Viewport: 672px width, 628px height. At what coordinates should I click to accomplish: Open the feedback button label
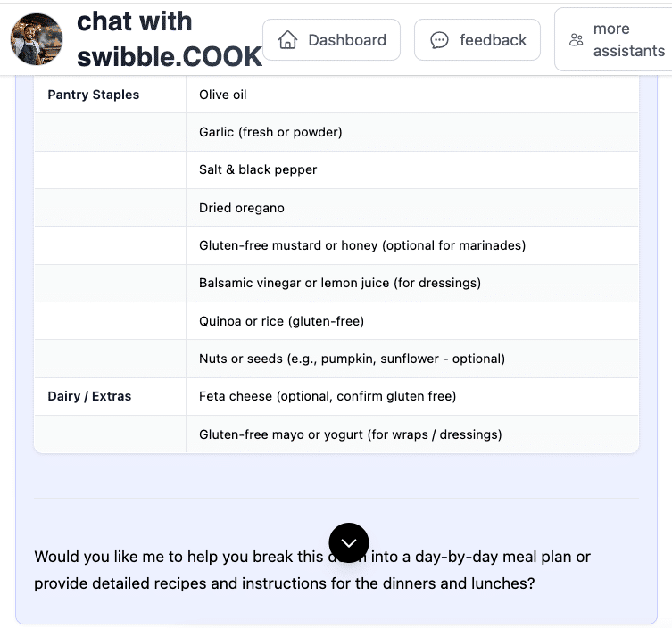point(493,40)
